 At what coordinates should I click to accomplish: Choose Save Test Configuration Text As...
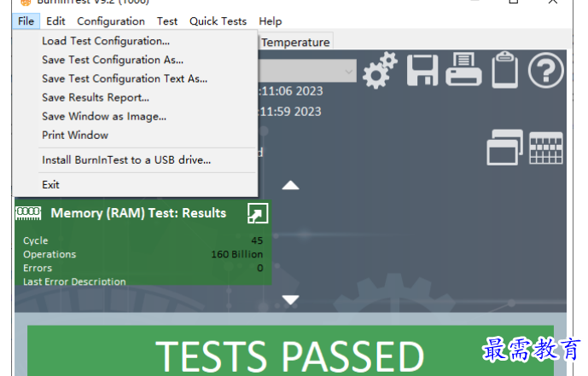[135, 78]
